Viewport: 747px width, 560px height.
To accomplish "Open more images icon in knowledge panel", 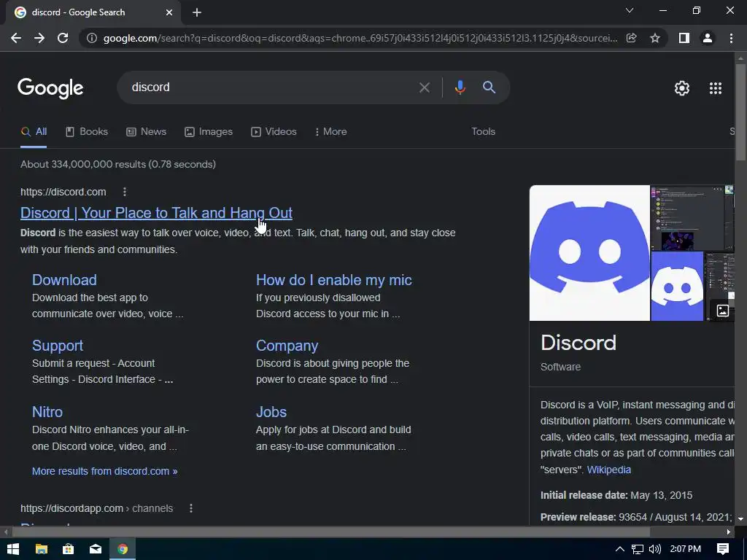I will [723, 311].
